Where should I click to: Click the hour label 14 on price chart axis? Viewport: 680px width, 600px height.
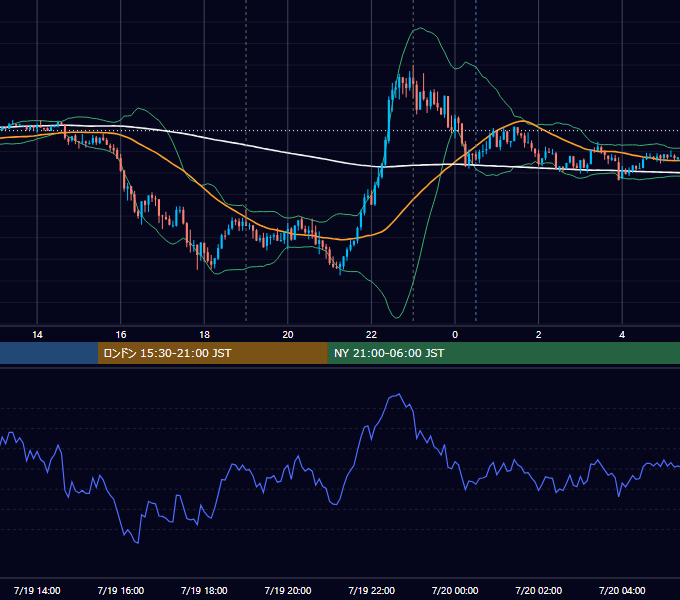pyautogui.click(x=37, y=335)
